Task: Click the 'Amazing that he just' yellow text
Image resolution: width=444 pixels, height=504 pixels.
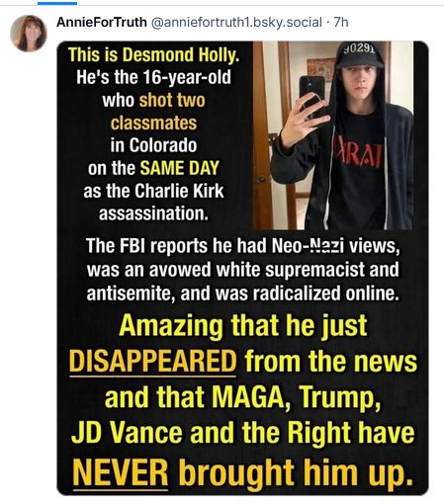Action: (x=243, y=326)
